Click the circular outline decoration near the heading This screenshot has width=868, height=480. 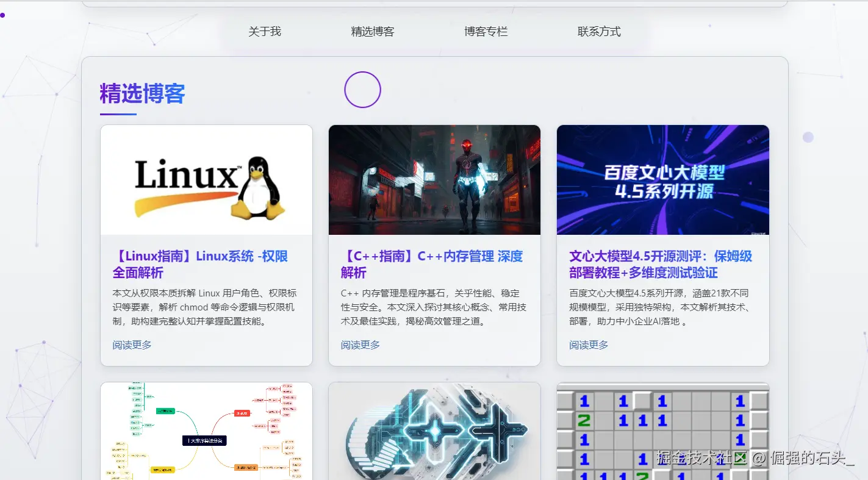[362, 89]
